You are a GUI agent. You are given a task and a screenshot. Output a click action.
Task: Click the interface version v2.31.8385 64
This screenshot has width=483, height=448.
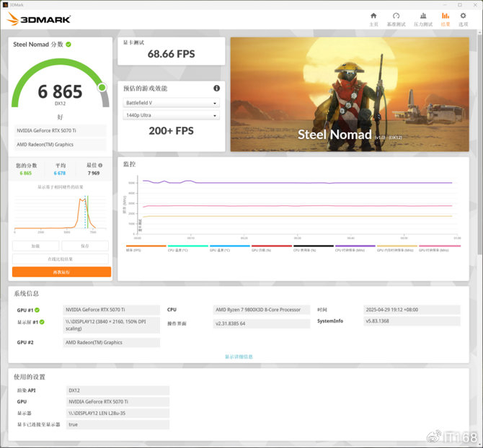(x=262, y=323)
